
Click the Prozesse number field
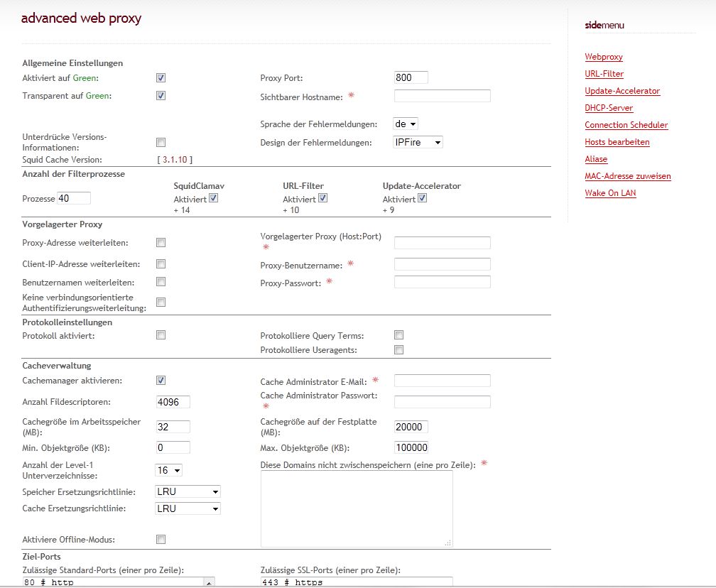pyautogui.click(x=74, y=198)
